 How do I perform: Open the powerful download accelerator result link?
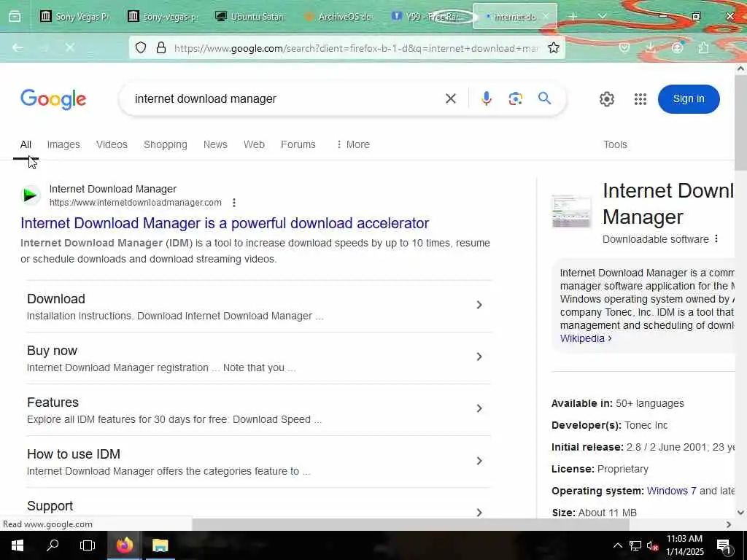(225, 223)
